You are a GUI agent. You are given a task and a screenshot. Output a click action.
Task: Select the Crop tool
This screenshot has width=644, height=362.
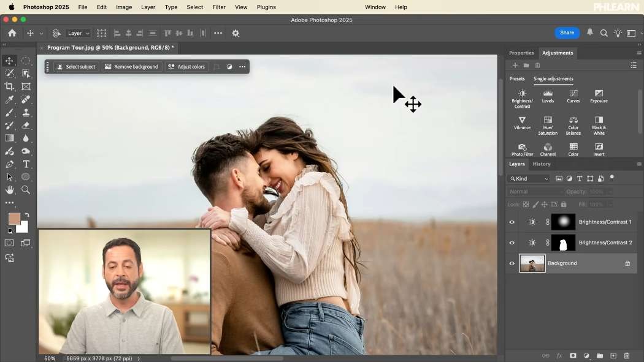click(x=9, y=86)
